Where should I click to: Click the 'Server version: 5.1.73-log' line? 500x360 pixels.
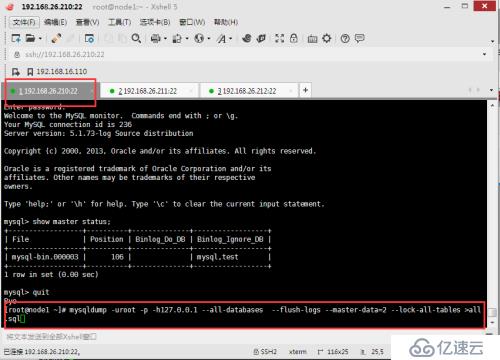[x=99, y=133]
